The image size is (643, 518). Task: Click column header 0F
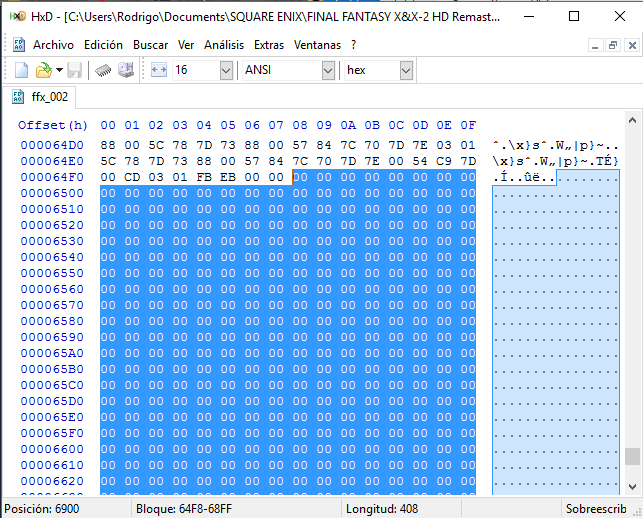coord(468,125)
